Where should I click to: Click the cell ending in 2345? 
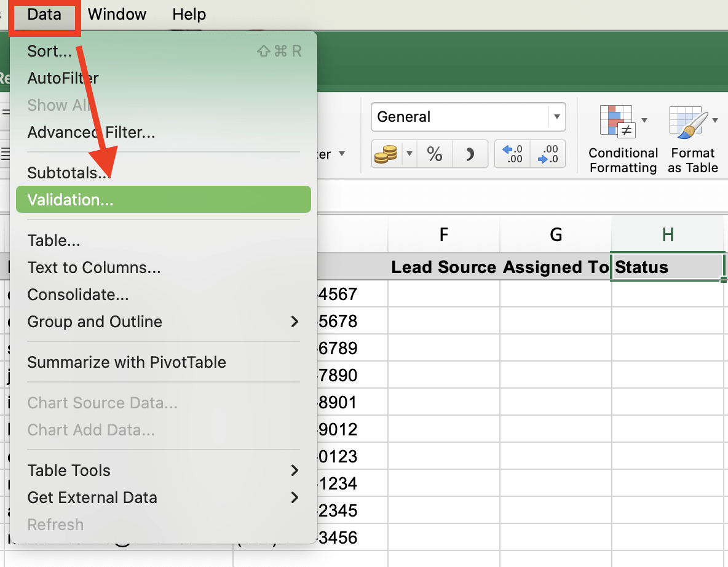coord(352,510)
